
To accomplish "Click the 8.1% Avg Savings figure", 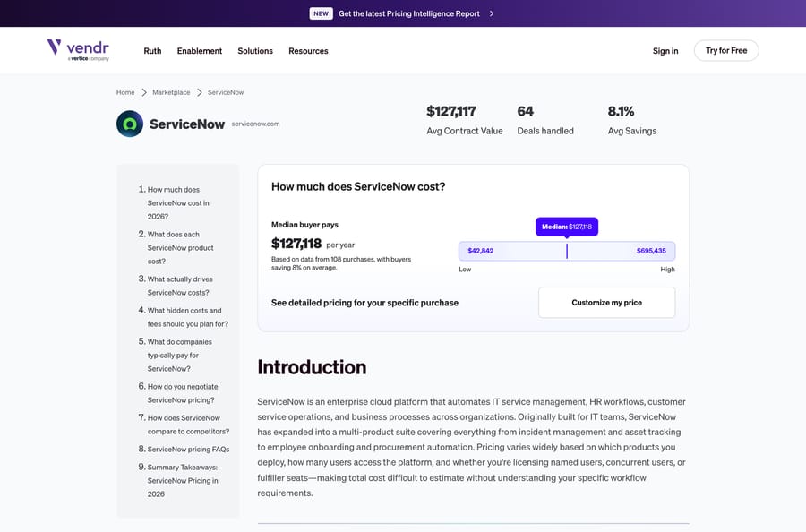I will (621, 112).
